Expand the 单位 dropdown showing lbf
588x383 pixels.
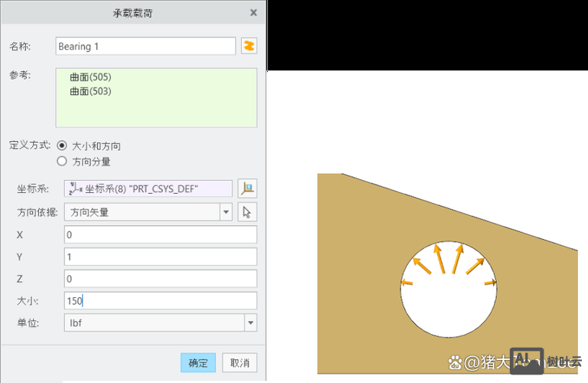point(160,322)
